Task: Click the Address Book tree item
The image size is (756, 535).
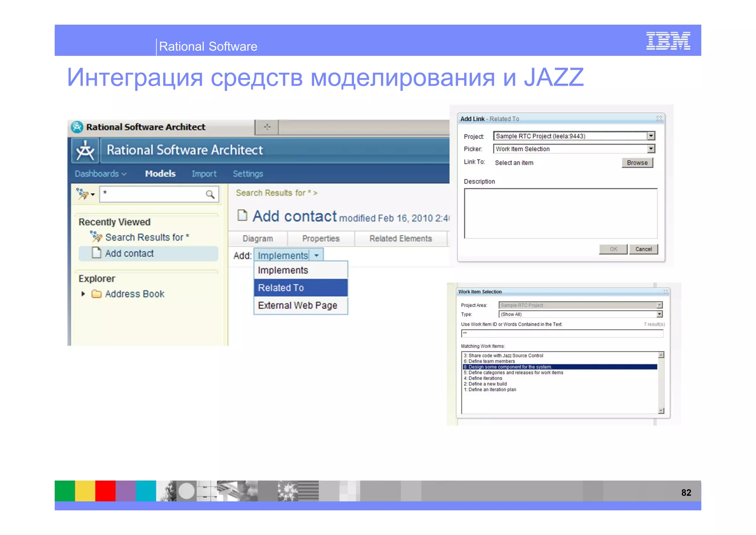Action: pos(135,294)
